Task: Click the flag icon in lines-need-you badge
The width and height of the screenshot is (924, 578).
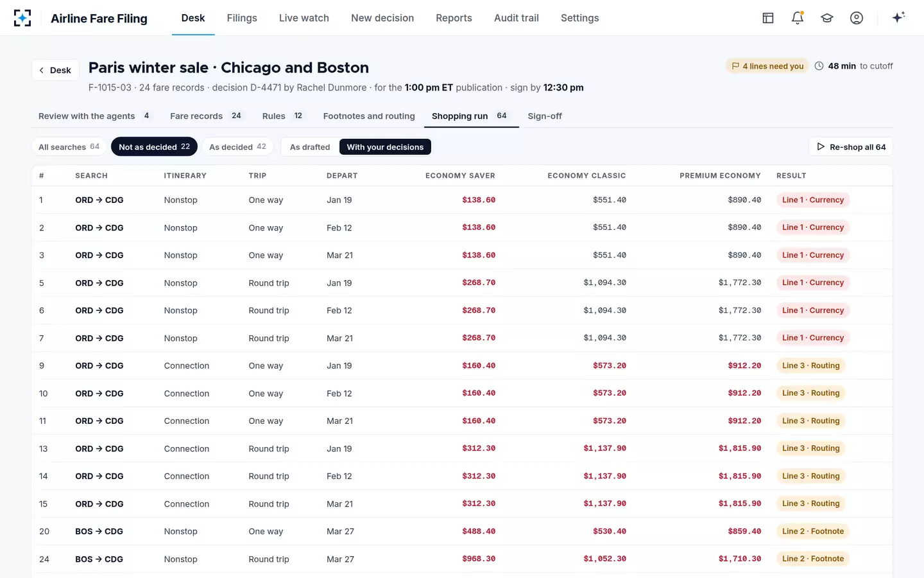Action: coord(735,66)
